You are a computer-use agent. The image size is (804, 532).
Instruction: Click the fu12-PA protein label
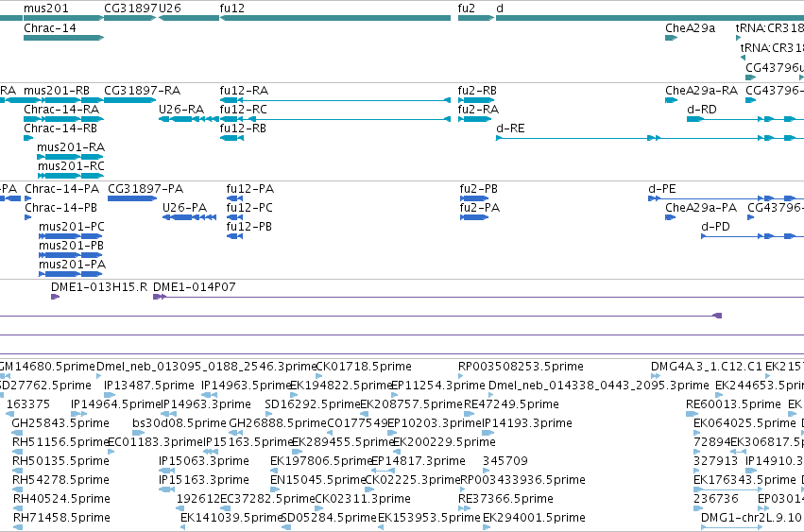point(250,189)
